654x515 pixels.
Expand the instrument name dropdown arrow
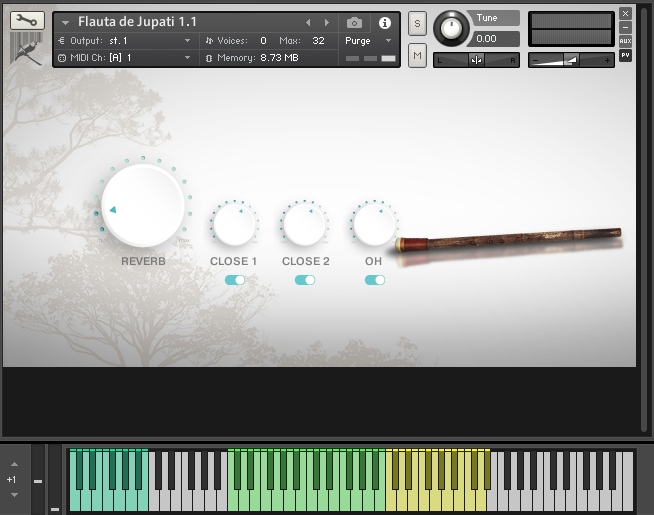click(65, 22)
